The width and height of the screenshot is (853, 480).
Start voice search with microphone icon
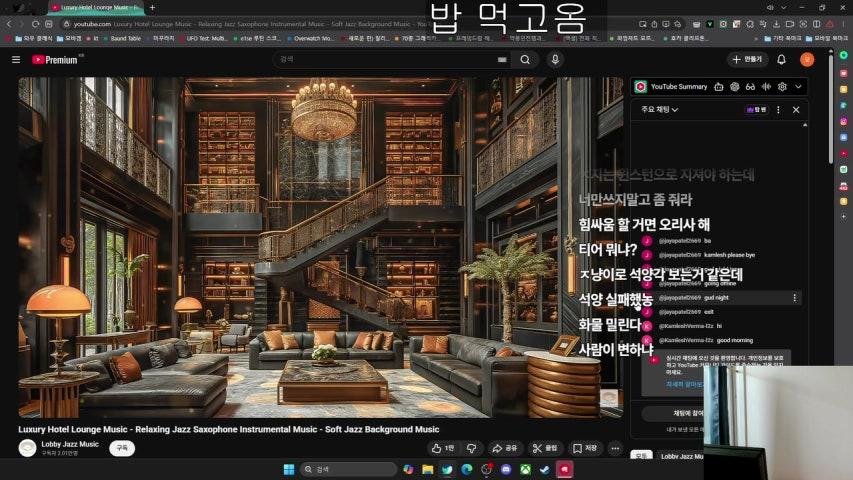coord(555,59)
